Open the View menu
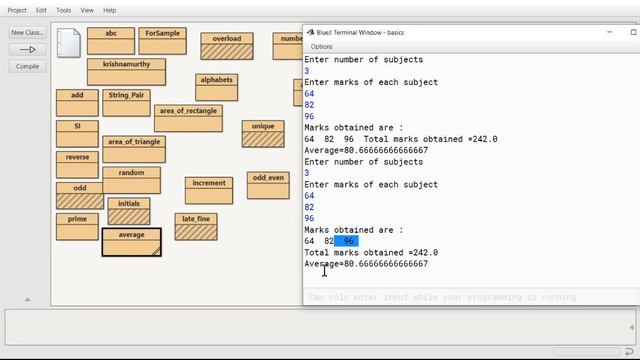This screenshot has width=640, height=360. click(x=87, y=10)
